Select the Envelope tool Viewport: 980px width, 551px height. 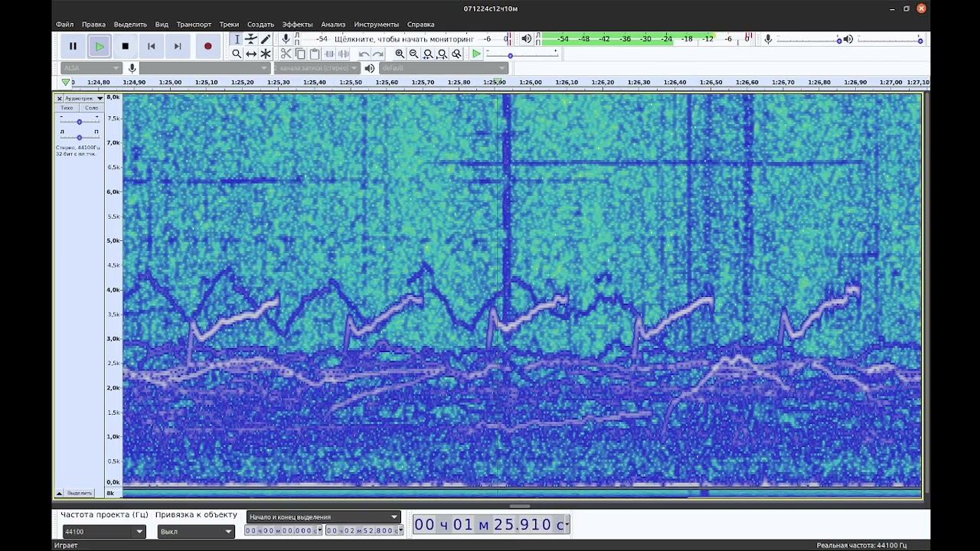point(251,39)
